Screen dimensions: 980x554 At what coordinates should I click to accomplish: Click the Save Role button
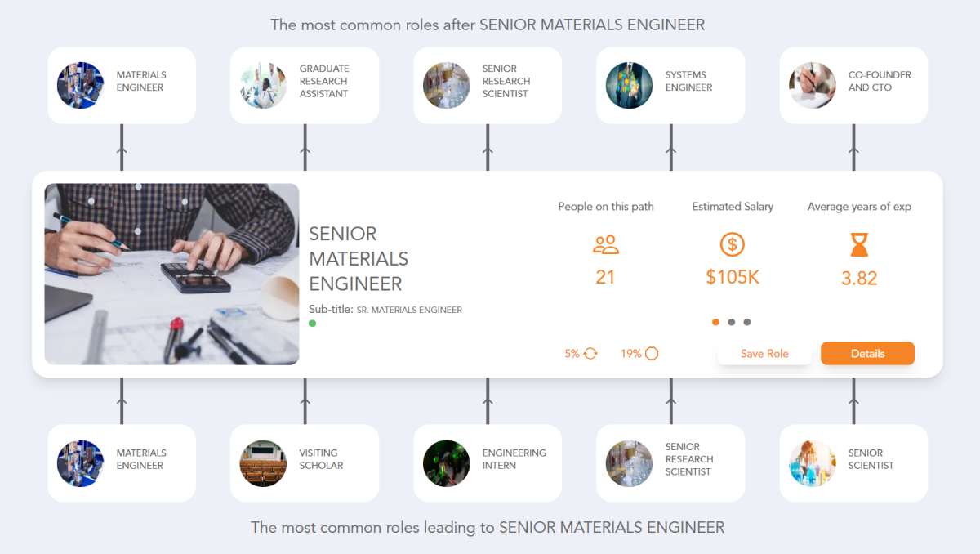pos(764,353)
